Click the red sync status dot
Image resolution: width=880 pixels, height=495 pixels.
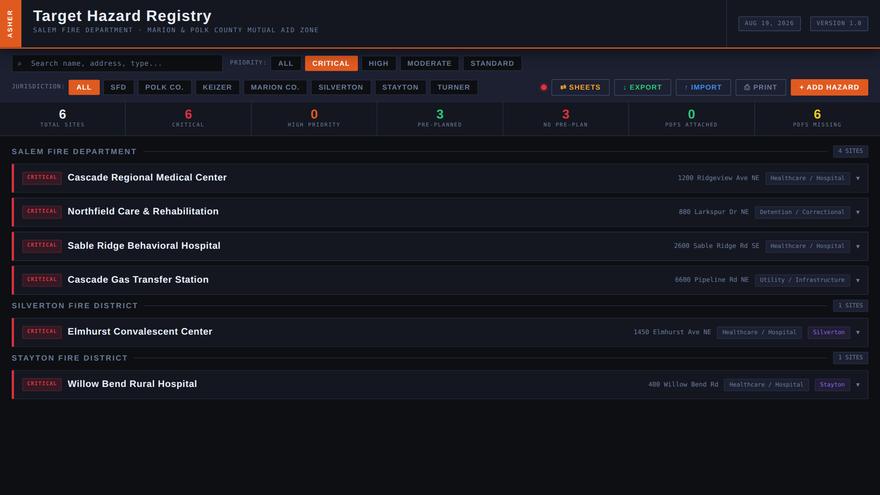(543, 88)
